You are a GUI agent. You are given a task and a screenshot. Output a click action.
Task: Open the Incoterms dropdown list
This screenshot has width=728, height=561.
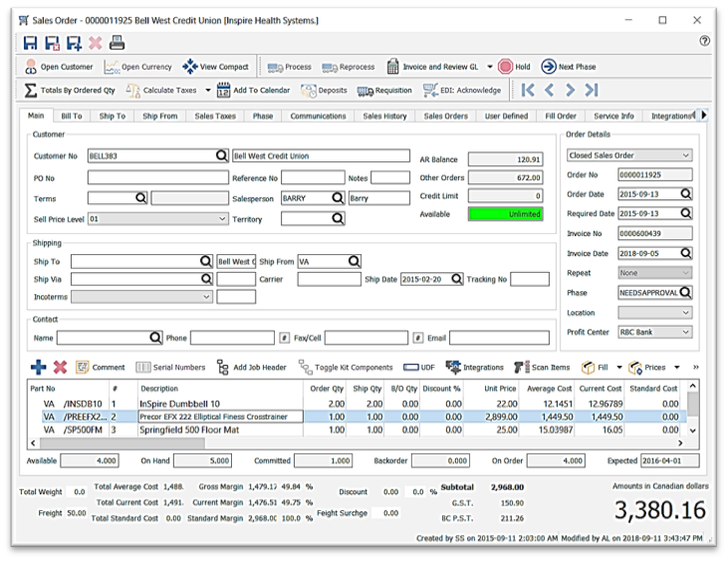(x=207, y=297)
